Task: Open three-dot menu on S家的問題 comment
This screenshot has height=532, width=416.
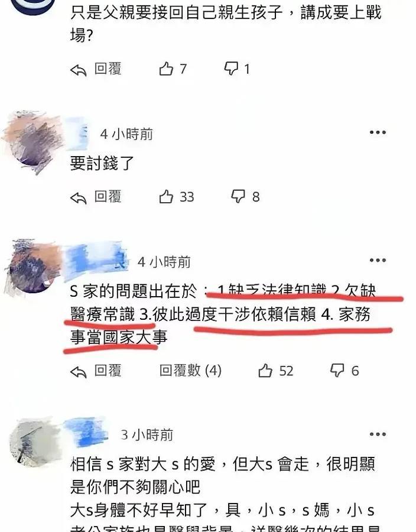Action: (x=378, y=260)
